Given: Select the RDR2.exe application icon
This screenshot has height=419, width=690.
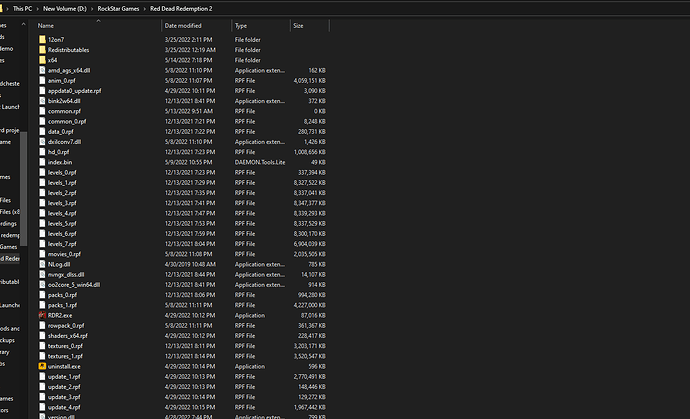Looking at the screenshot, I should pyautogui.click(x=42, y=315).
